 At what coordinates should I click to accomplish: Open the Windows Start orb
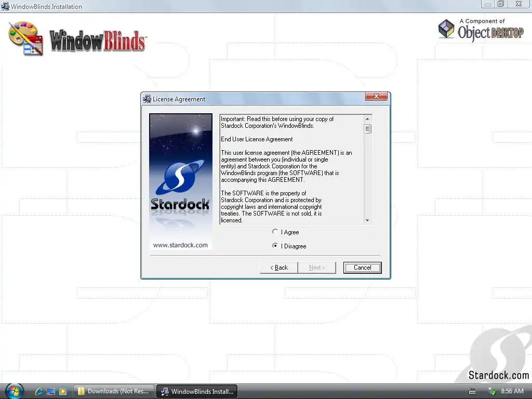[x=14, y=391]
